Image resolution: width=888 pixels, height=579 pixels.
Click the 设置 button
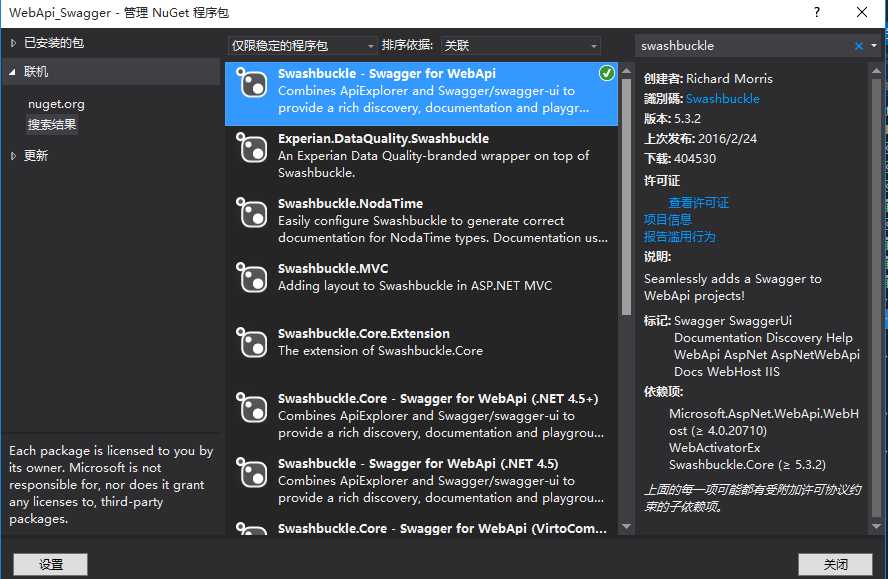pos(50,564)
